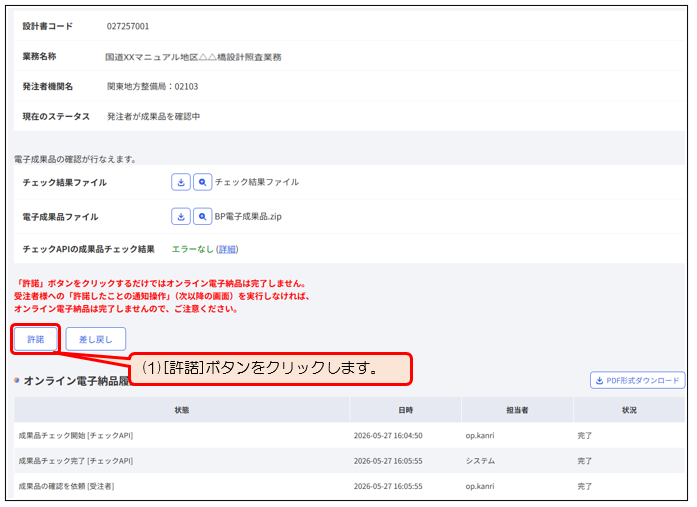Select the 状況 column header

coord(629,410)
